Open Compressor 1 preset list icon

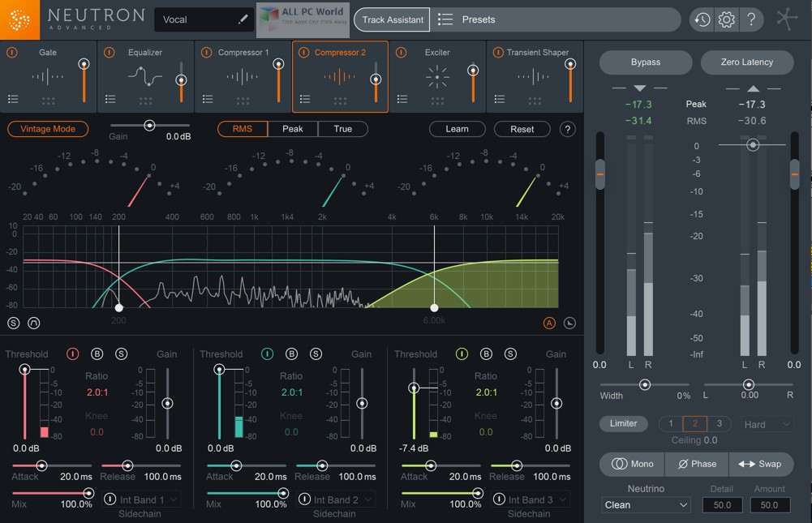point(208,99)
